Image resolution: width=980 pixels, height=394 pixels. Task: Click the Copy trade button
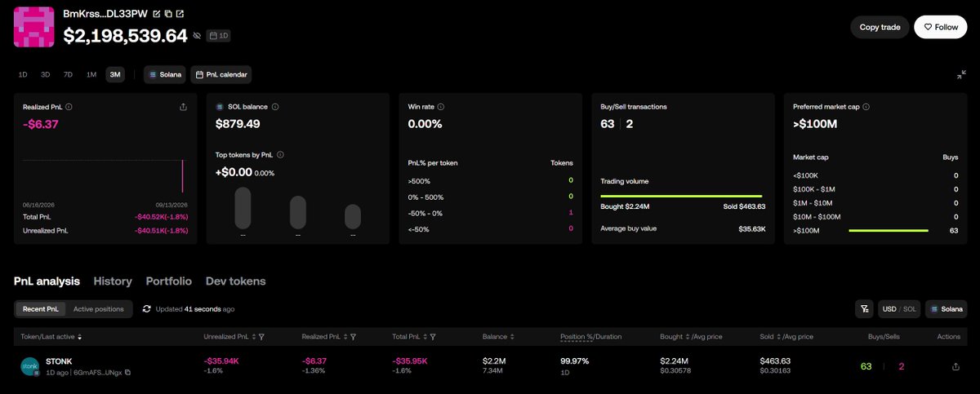(880, 27)
